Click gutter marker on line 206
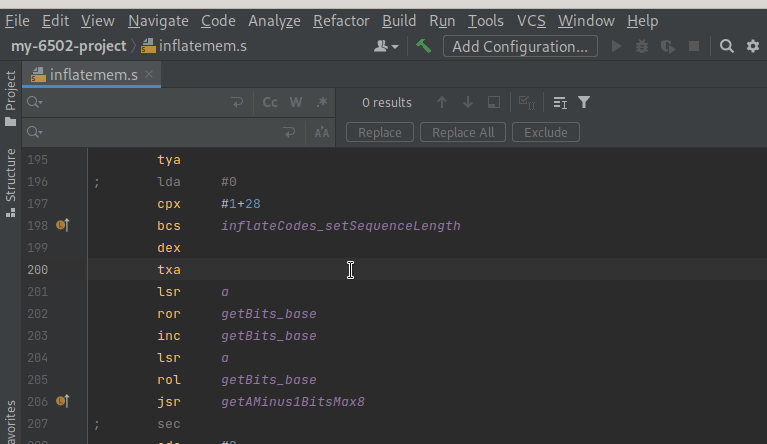The width and height of the screenshot is (767, 444). [x=62, y=402]
